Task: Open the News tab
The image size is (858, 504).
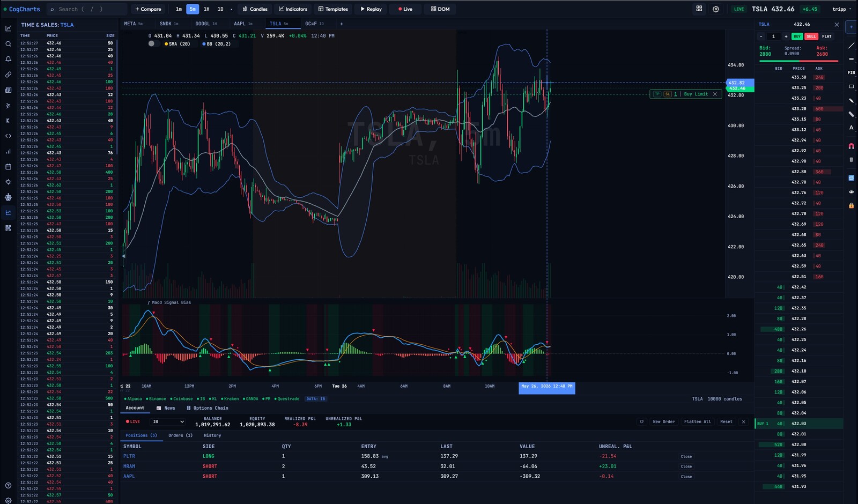Action: [166, 408]
